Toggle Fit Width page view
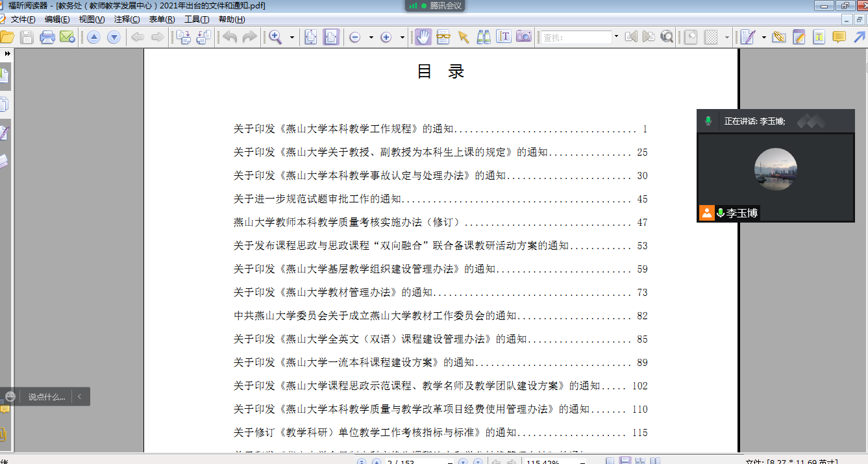The height and width of the screenshot is (464, 868). click(331, 37)
